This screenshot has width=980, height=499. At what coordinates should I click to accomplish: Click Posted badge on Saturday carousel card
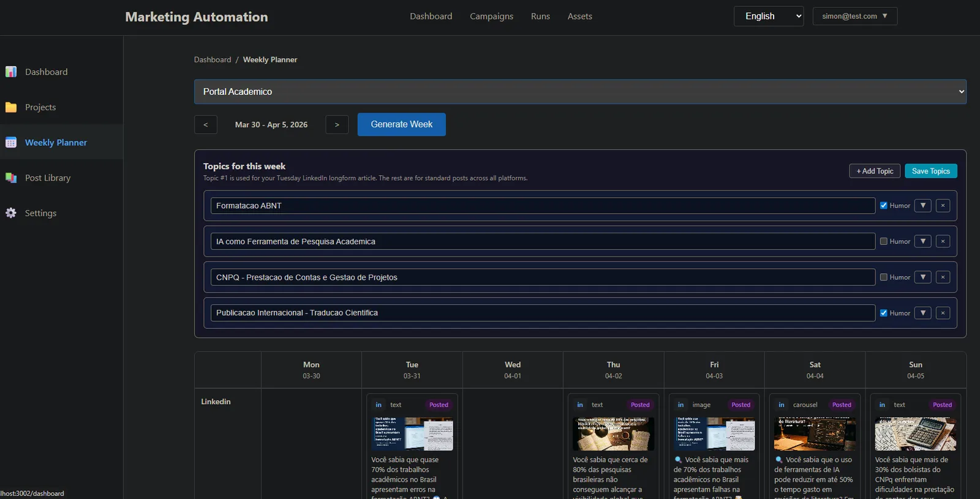click(842, 405)
